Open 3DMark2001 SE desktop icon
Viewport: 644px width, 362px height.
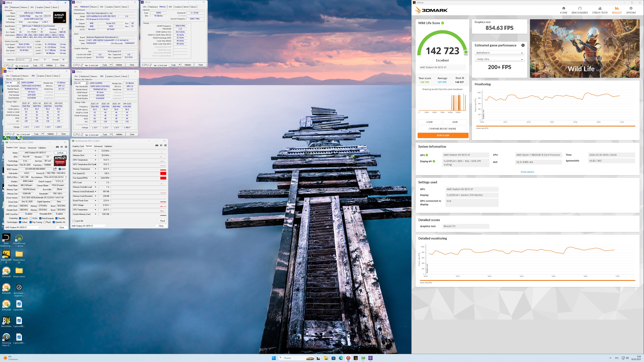[x=6, y=257]
